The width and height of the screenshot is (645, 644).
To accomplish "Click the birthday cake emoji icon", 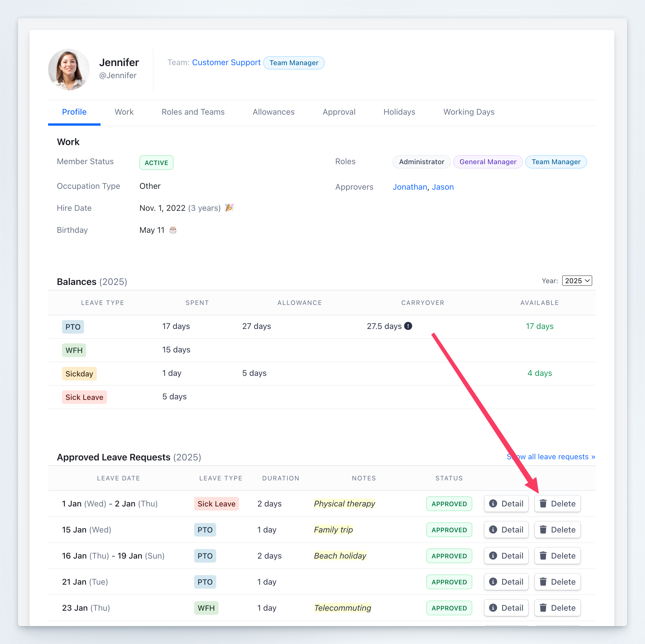I will (173, 230).
